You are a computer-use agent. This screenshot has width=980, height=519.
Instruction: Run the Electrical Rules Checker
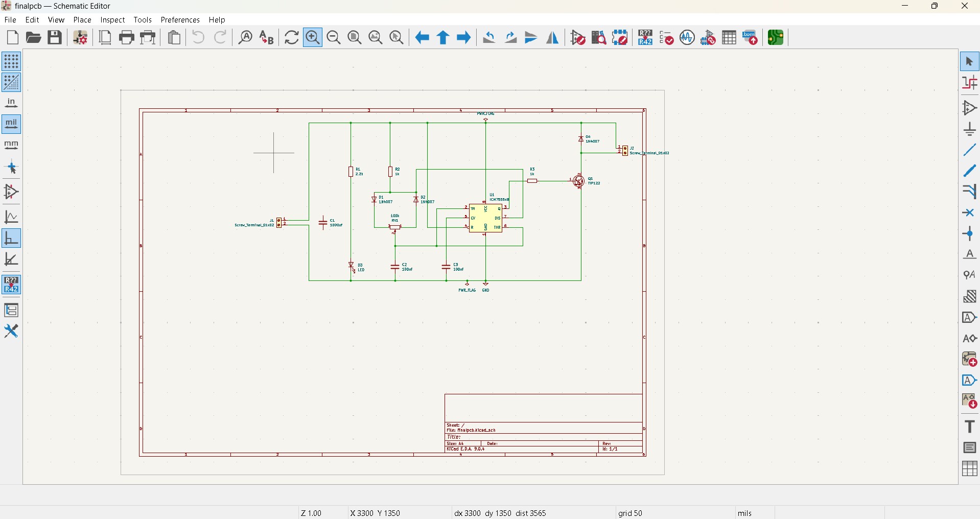(x=667, y=37)
